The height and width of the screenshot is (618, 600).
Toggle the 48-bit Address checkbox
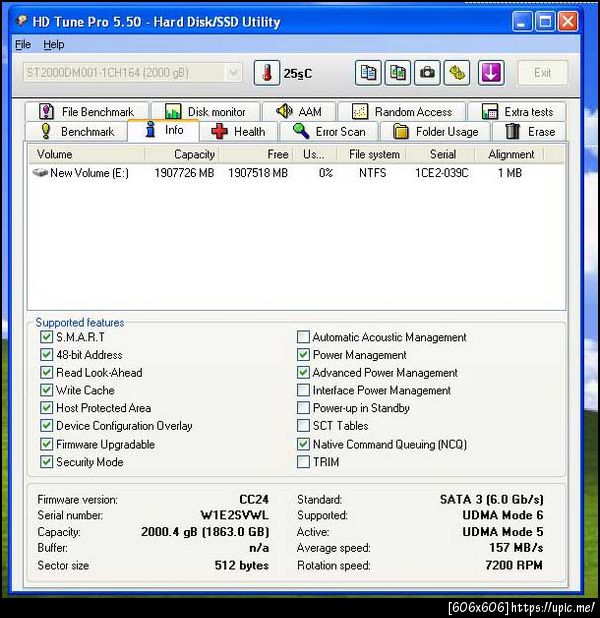coord(46,355)
